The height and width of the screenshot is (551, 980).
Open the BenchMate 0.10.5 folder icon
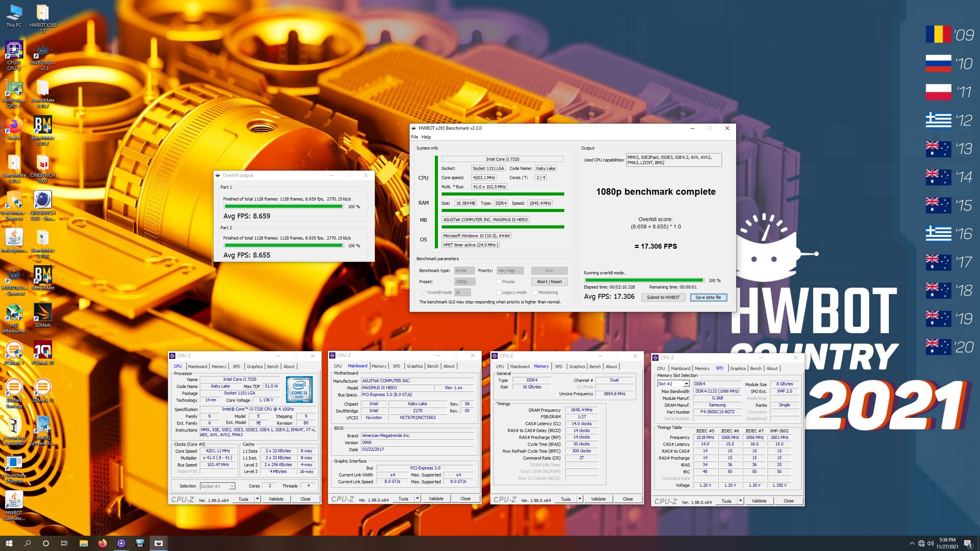14,168
